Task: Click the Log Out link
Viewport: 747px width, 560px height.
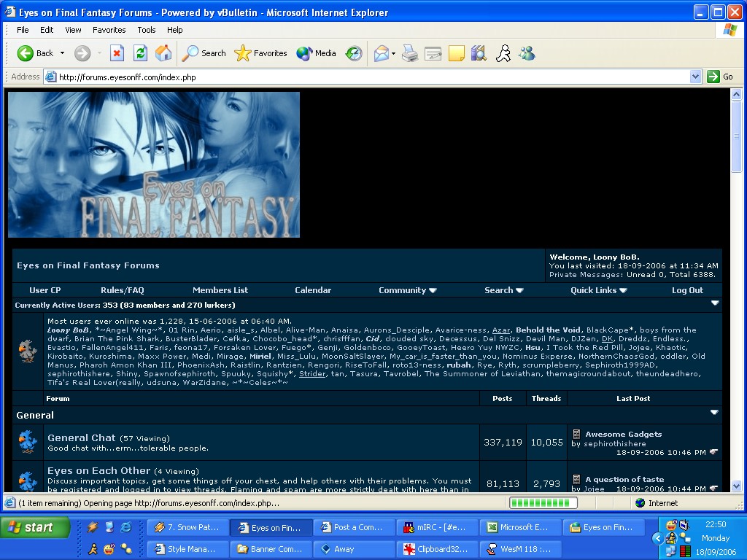Action: [687, 290]
